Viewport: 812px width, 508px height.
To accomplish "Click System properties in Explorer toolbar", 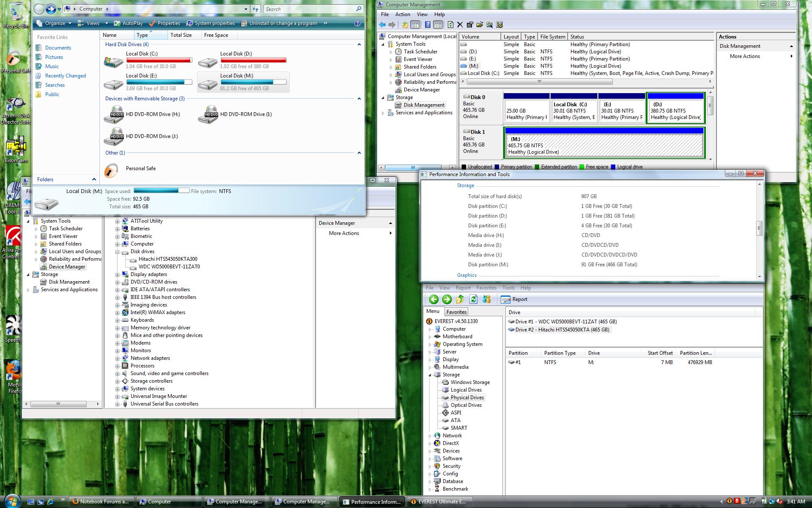I will tap(210, 23).
